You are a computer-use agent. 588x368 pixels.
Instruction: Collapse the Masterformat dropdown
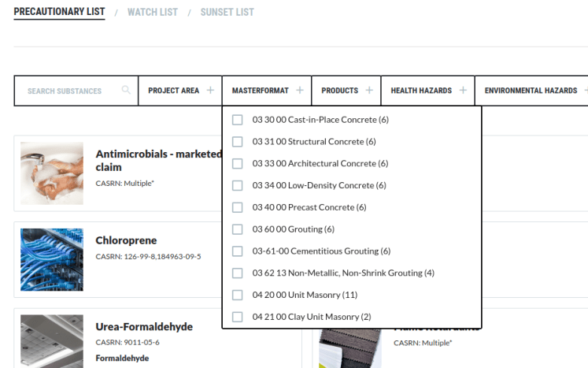pyautogui.click(x=261, y=91)
